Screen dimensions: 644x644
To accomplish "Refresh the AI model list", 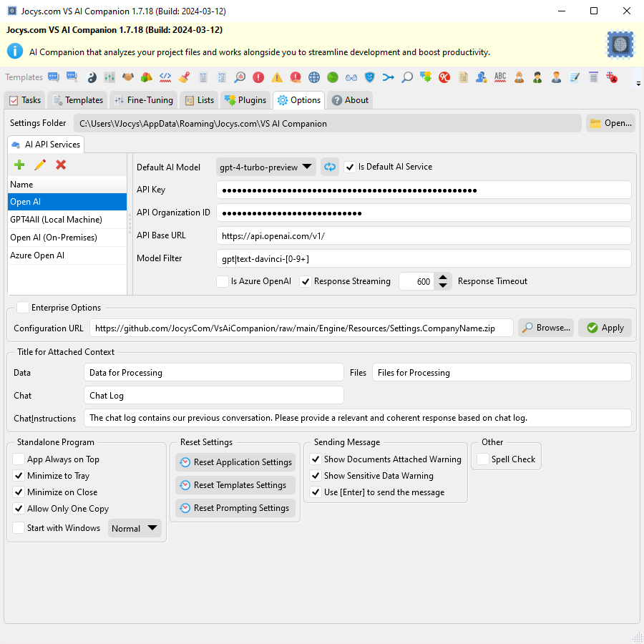I will point(329,167).
